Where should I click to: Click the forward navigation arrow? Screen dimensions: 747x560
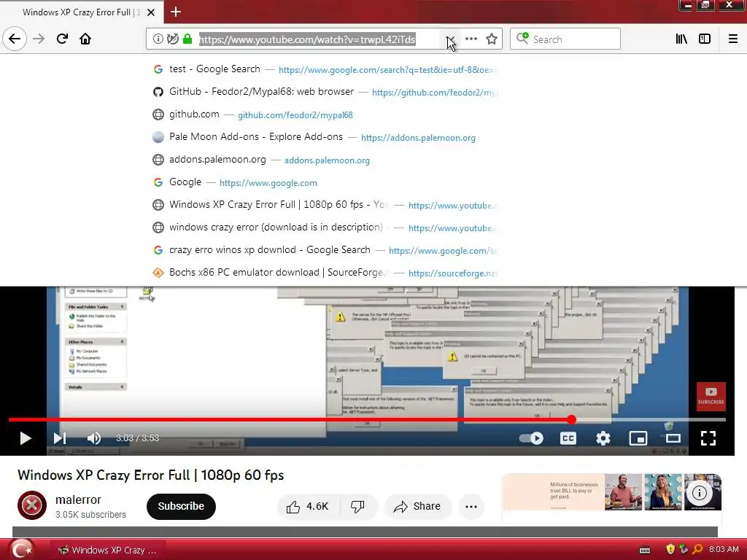pyautogui.click(x=39, y=39)
